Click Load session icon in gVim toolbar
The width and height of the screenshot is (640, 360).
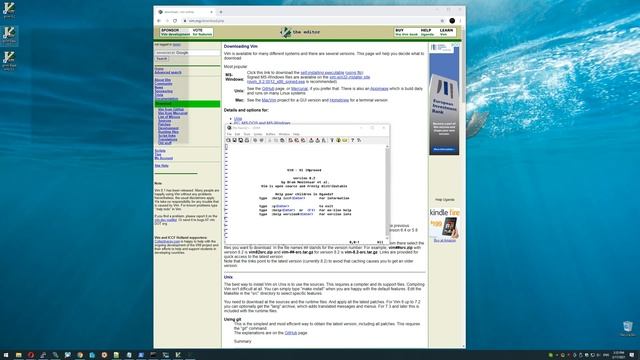311,140
